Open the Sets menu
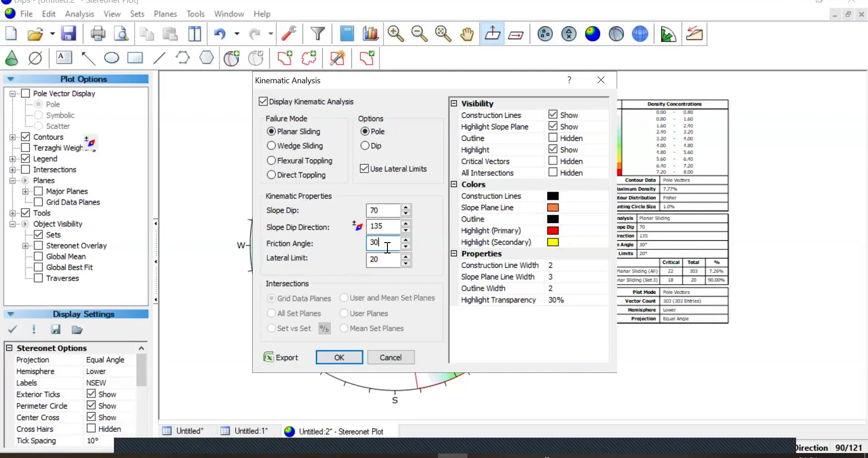 coord(137,14)
